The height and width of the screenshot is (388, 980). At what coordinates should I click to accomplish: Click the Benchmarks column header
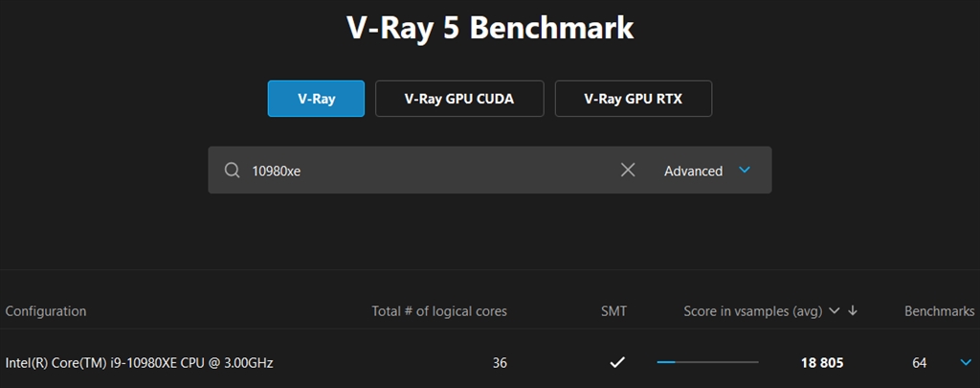(x=939, y=310)
